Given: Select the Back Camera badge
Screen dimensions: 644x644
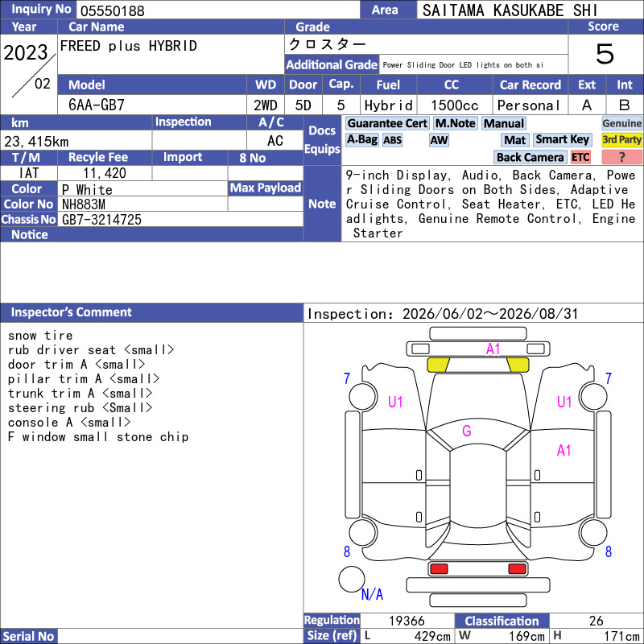Looking at the screenshot, I should (530, 157).
